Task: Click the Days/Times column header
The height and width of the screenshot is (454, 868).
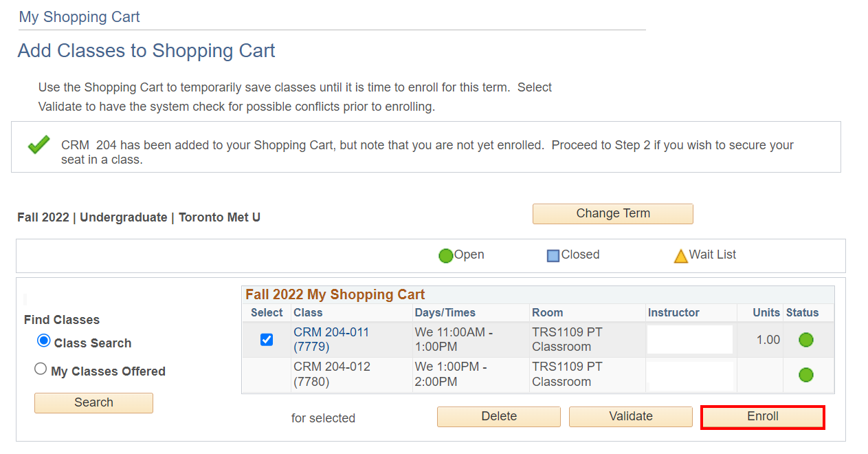Action: pos(445,313)
